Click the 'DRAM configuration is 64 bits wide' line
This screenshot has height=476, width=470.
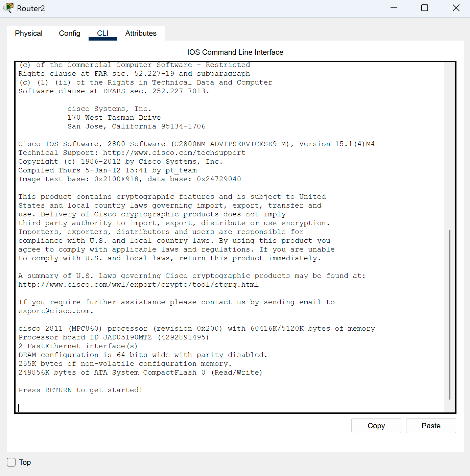pyautogui.click(x=143, y=355)
